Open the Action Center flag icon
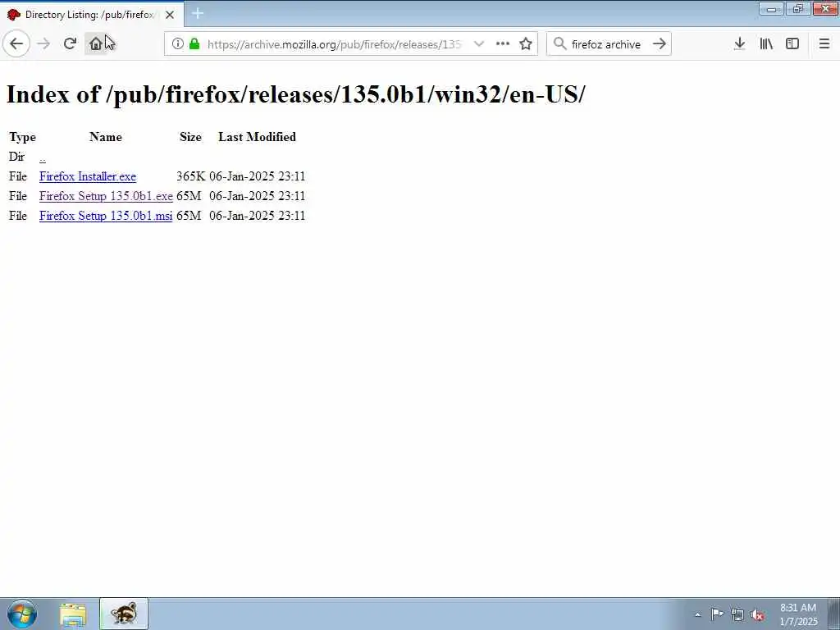The height and width of the screenshot is (630, 840). point(717,614)
